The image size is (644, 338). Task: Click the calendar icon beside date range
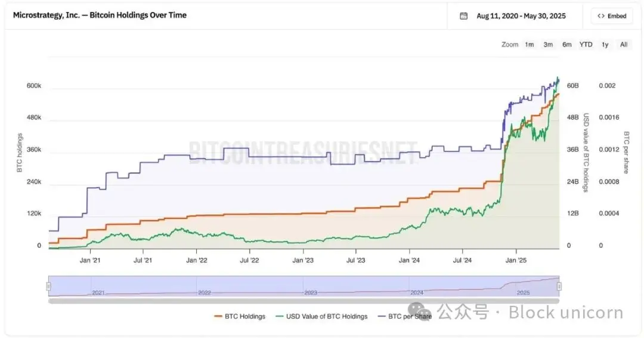pos(464,16)
